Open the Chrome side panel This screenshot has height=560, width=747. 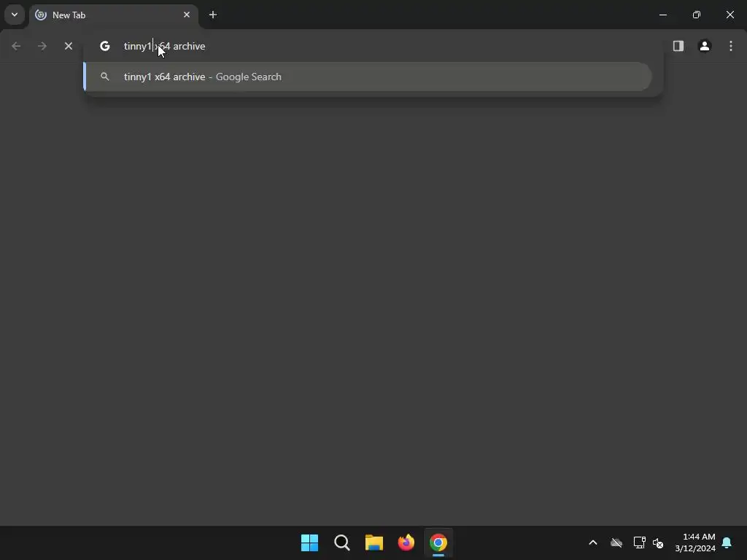point(678,46)
